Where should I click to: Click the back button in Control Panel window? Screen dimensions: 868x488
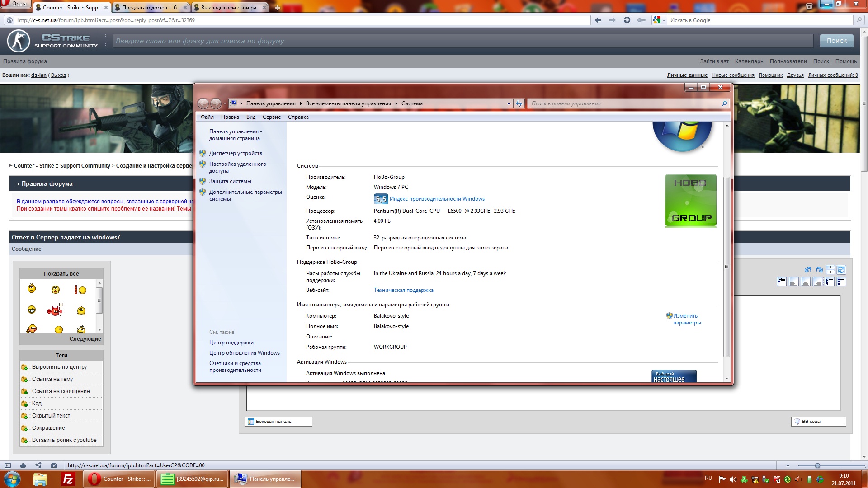pos(203,104)
